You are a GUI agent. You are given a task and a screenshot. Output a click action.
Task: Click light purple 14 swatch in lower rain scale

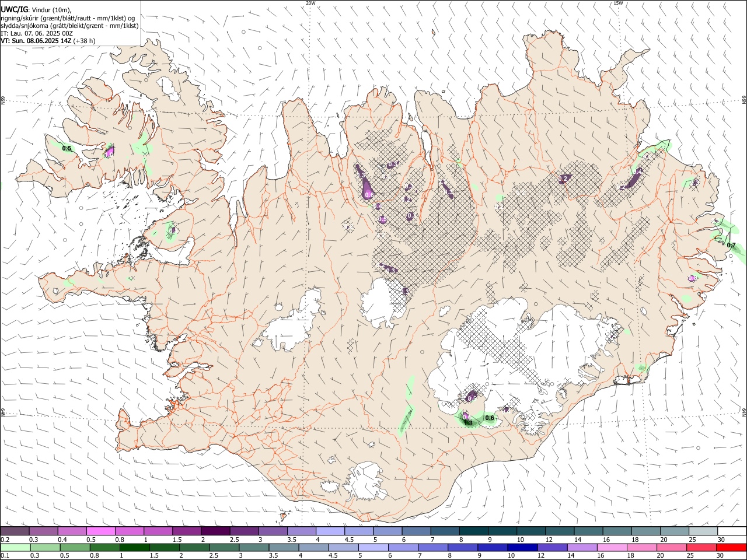click(x=581, y=548)
